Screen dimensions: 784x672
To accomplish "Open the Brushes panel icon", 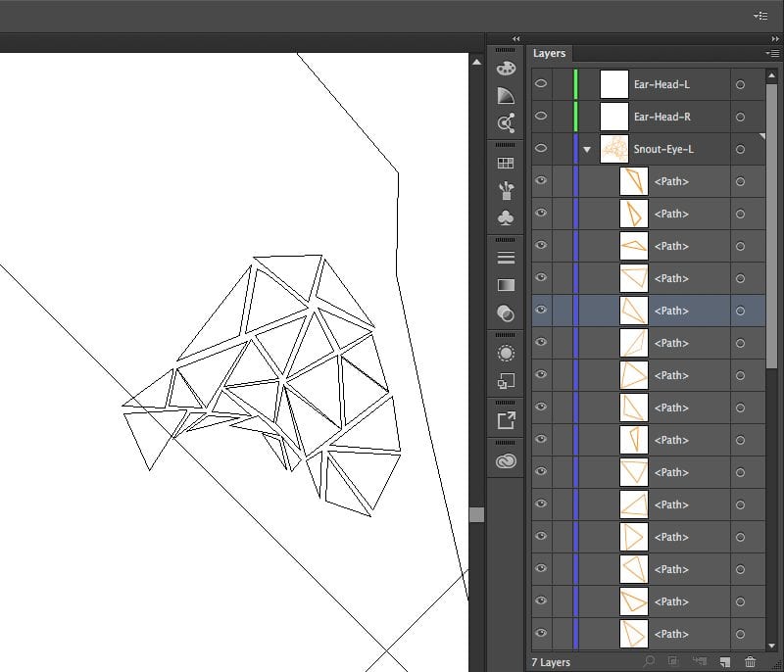I will (x=506, y=190).
